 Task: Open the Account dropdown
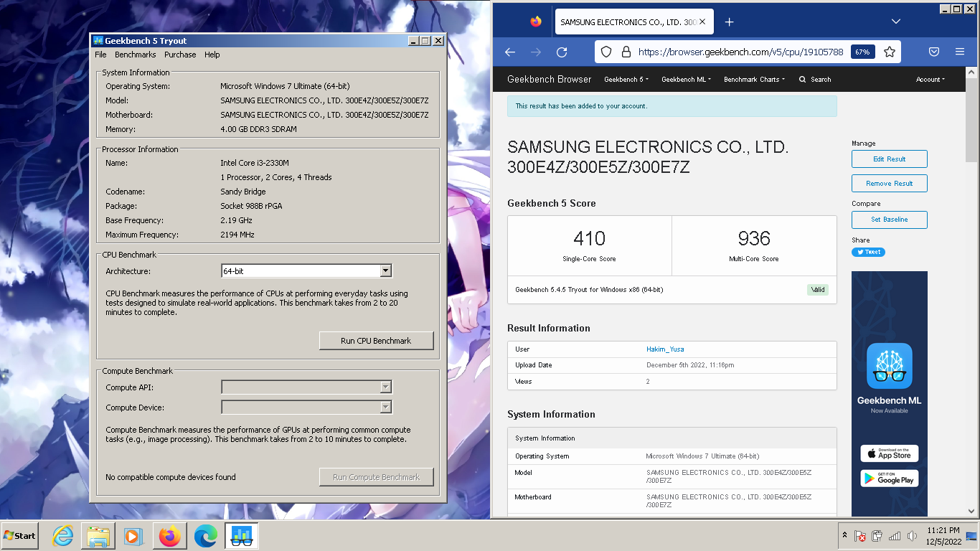click(x=930, y=80)
